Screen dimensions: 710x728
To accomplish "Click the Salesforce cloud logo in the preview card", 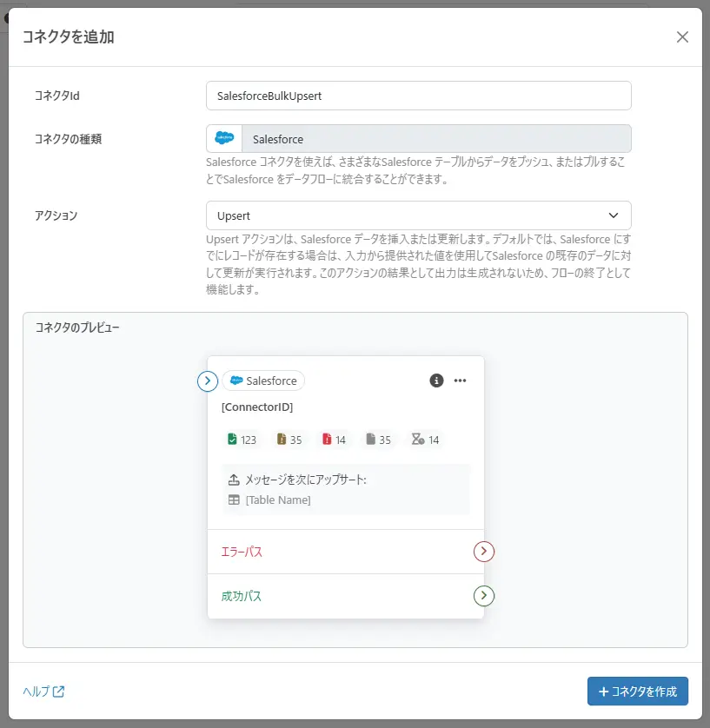I will tap(235, 381).
